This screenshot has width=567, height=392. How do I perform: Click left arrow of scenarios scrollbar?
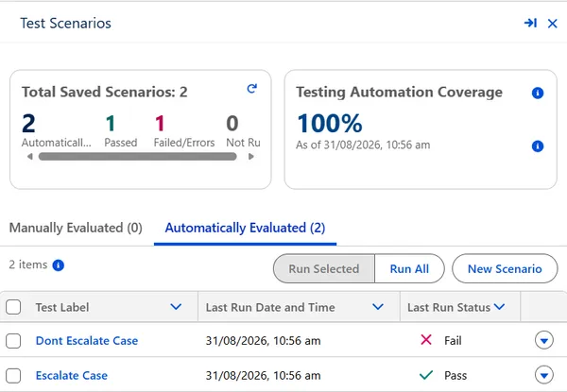click(30, 157)
